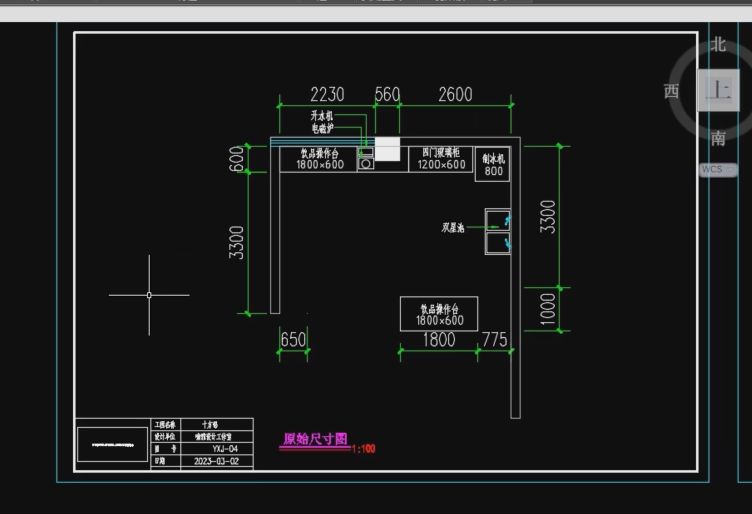This screenshot has width=752, height=514.
Task: Select the induction cooker symbol under the counter
Action: tap(366, 162)
